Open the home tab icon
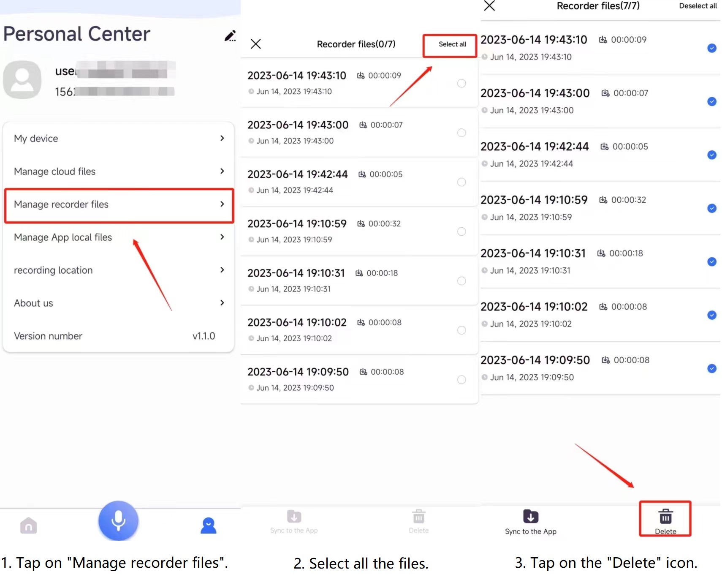 tap(29, 525)
